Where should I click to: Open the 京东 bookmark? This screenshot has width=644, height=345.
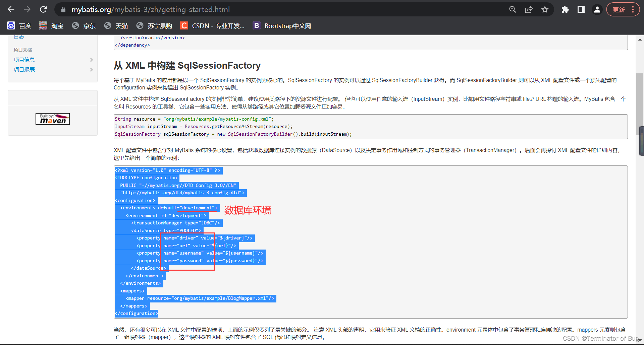84,26
